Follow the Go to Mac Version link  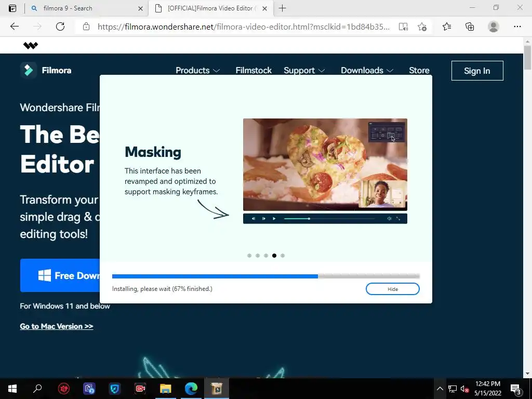tap(56, 326)
